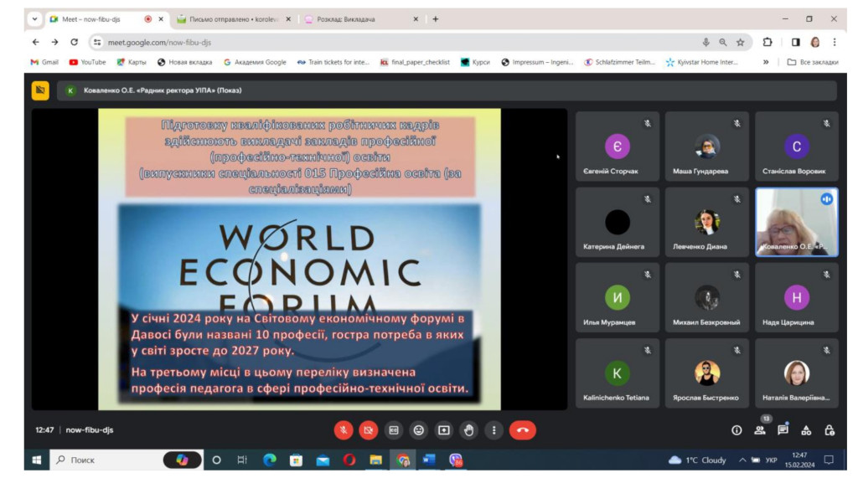Open a new browser tab
The height and width of the screenshot is (504, 858).
[x=436, y=19]
